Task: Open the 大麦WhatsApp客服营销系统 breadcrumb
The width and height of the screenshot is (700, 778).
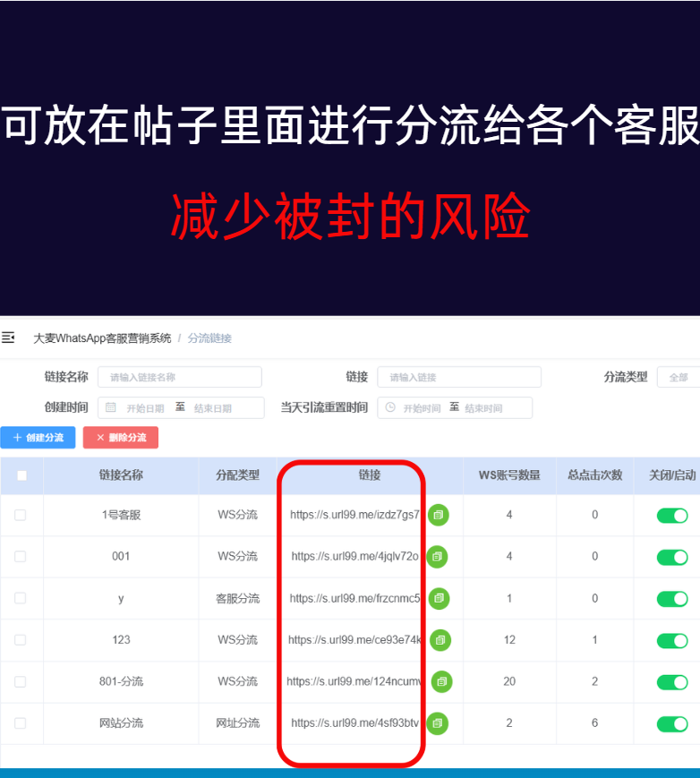Action: 102,338
